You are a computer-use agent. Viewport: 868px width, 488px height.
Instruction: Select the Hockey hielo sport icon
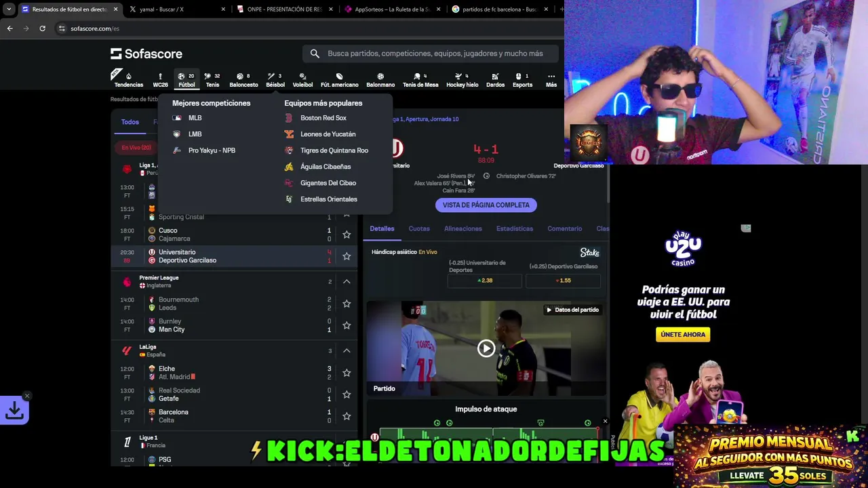pyautogui.click(x=462, y=80)
